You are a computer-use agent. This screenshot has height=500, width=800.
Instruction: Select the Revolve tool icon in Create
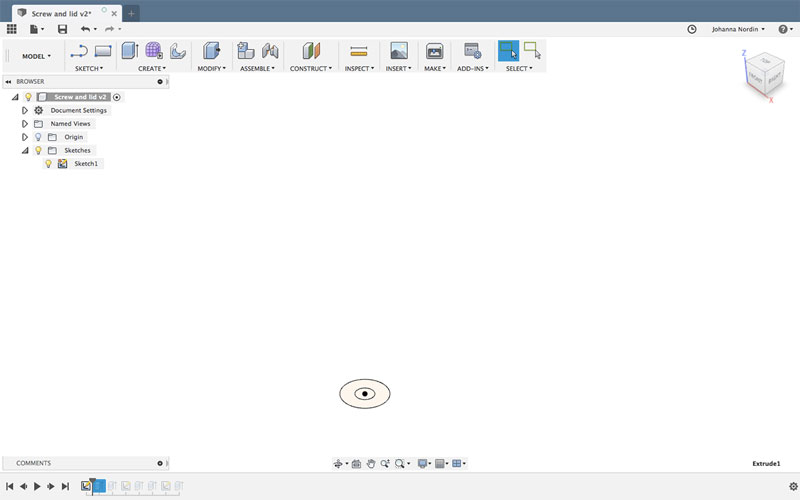click(x=178, y=51)
